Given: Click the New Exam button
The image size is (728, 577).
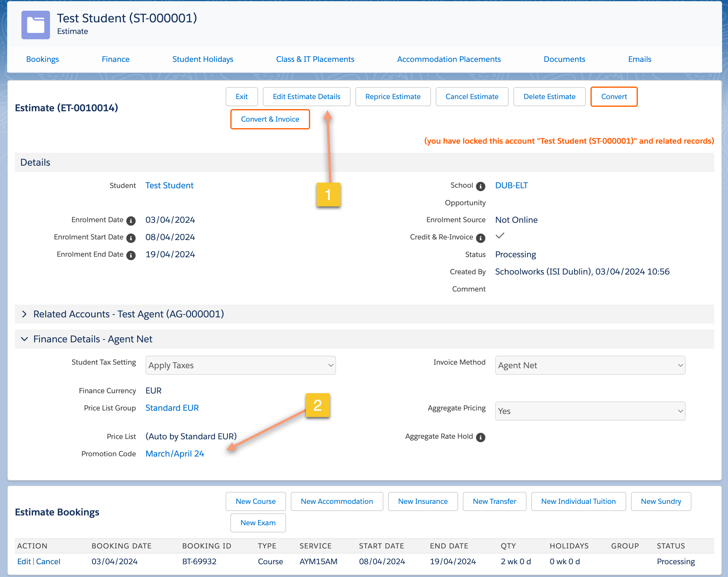Looking at the screenshot, I should pyautogui.click(x=258, y=523).
